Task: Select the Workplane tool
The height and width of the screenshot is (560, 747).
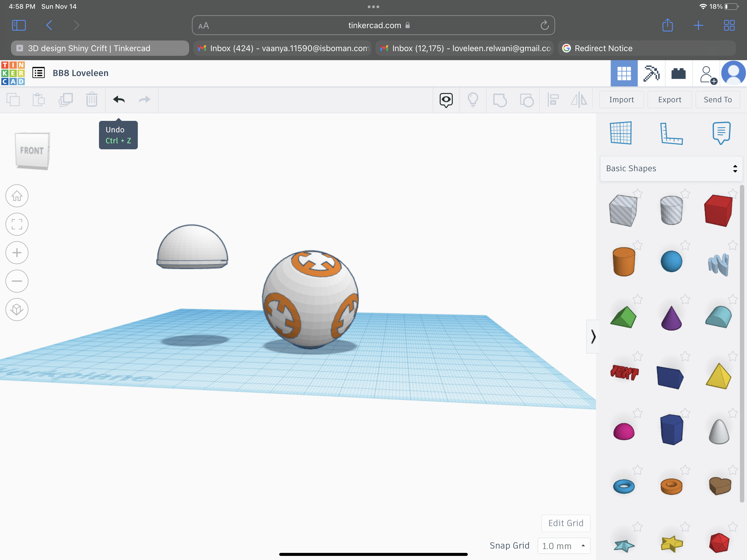Action: pos(621,133)
